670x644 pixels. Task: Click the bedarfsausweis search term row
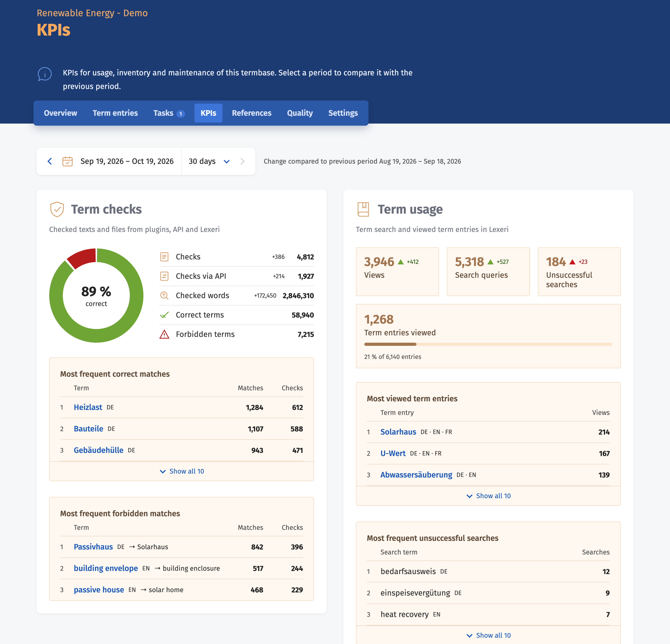tap(488, 571)
